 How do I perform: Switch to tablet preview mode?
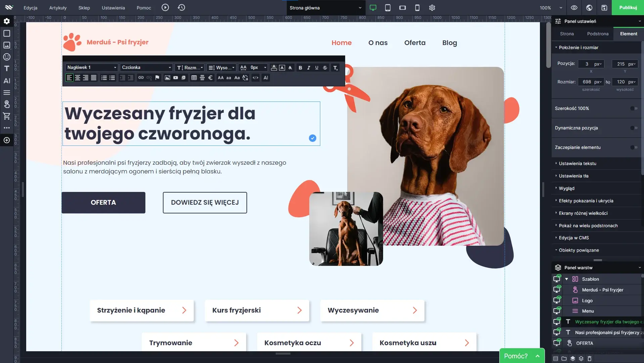tap(387, 8)
